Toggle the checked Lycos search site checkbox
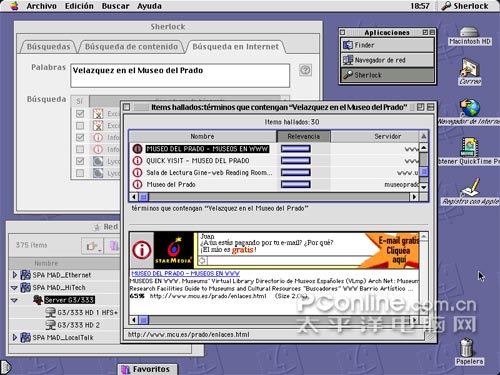The image size is (500, 375). pos(80,161)
